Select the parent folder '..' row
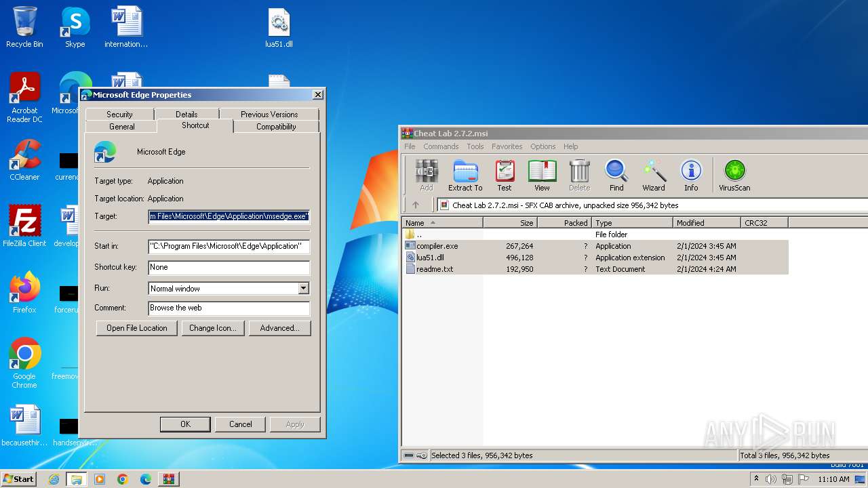Viewport: 868px width, 488px height. tap(596, 235)
